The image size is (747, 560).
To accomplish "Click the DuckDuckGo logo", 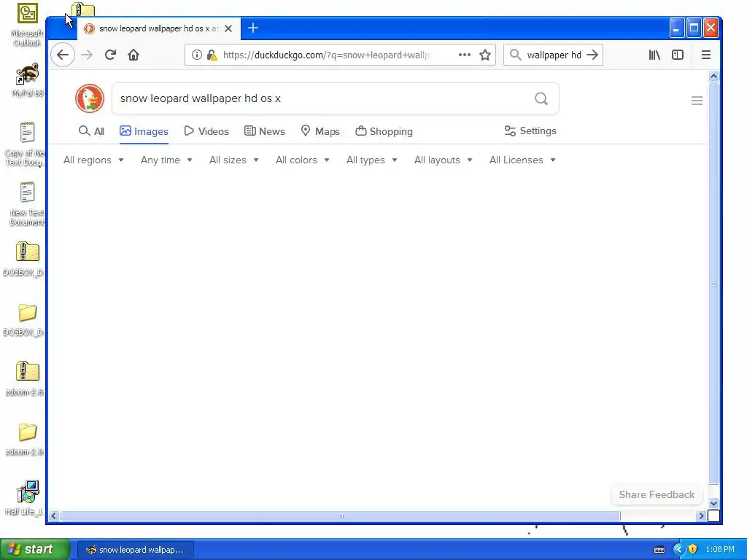I will tap(90, 98).
